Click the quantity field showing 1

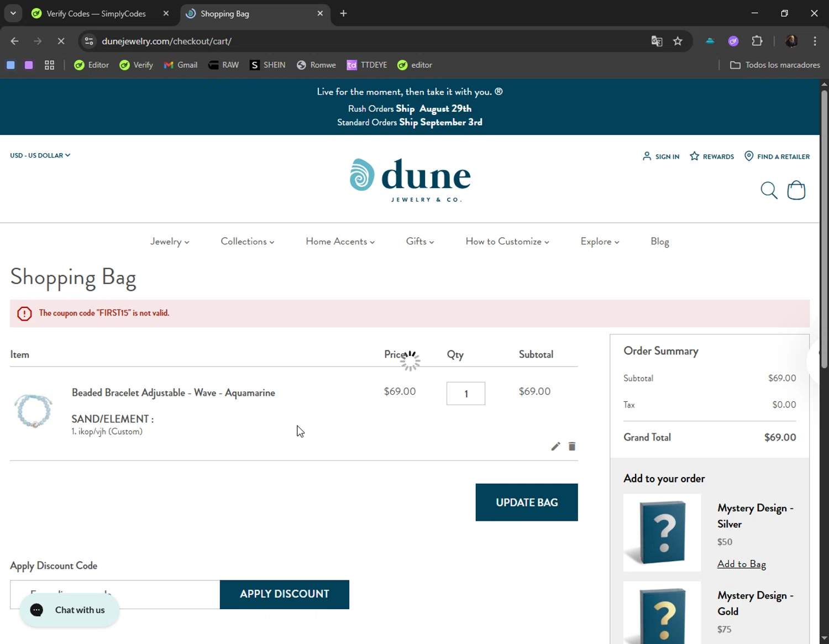(x=466, y=394)
